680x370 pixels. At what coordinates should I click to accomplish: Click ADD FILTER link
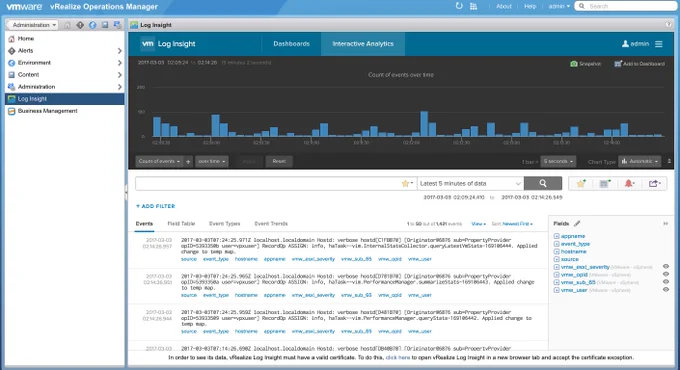coord(155,206)
